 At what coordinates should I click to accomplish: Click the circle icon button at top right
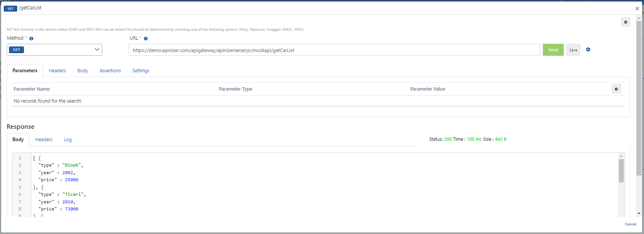626,22
